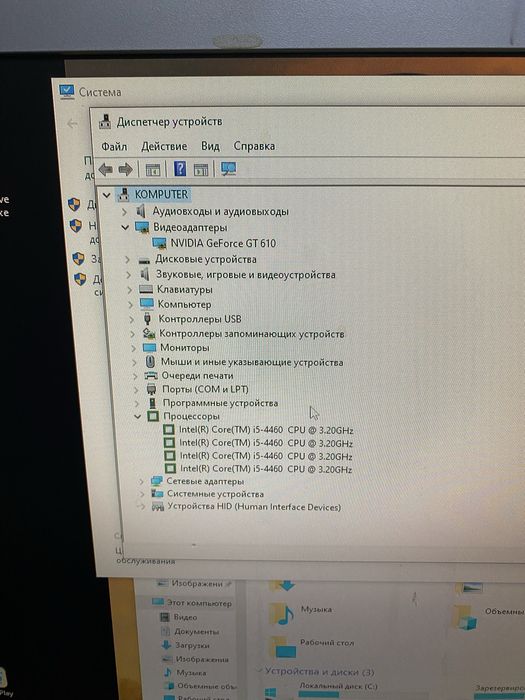Viewport: 525px width, 700px height.
Task: Click the Система window back arrow
Action: point(72,124)
